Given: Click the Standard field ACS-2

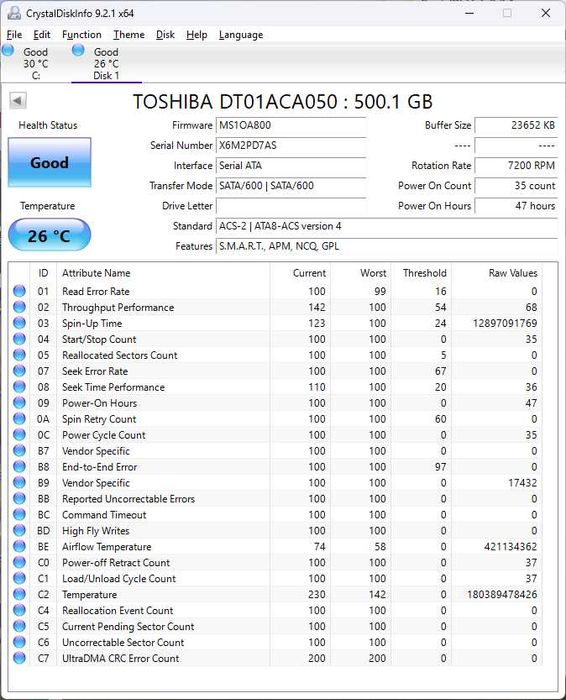Looking at the screenshot, I should click(x=387, y=226).
